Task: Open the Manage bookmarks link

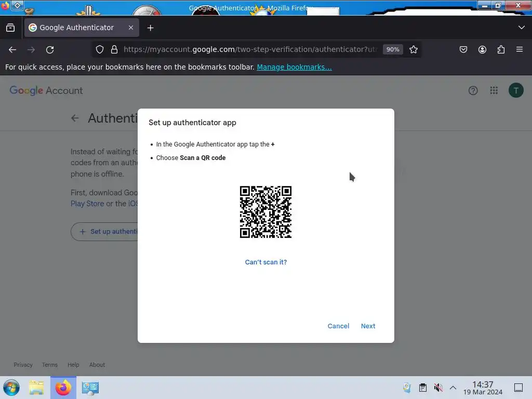Action: coord(294,67)
